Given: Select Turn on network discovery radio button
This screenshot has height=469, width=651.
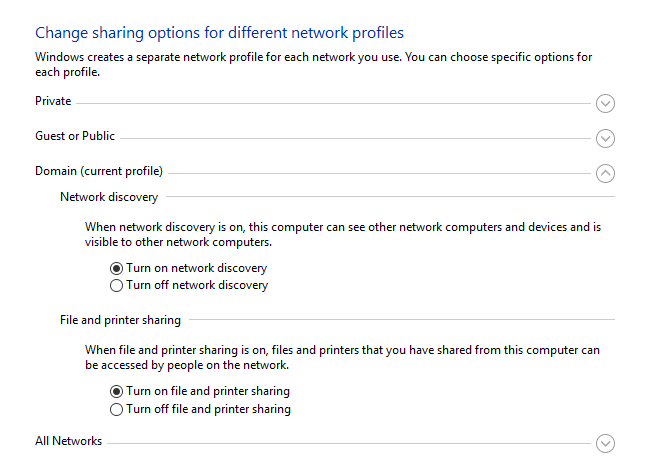Looking at the screenshot, I should pyautogui.click(x=117, y=268).
